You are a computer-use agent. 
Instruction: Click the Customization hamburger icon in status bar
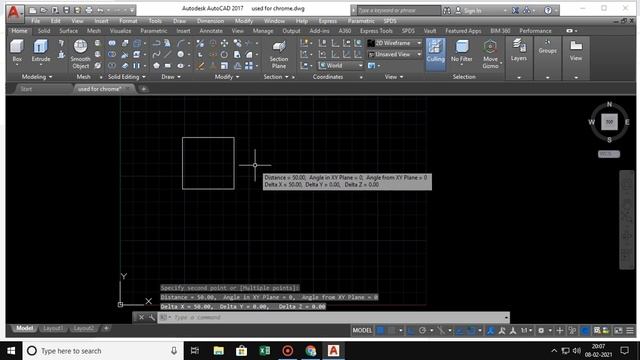click(630, 330)
